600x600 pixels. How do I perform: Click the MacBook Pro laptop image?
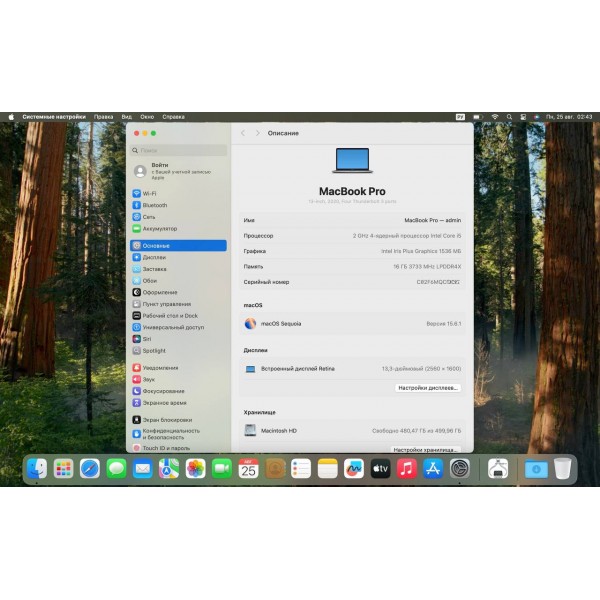pos(352,161)
